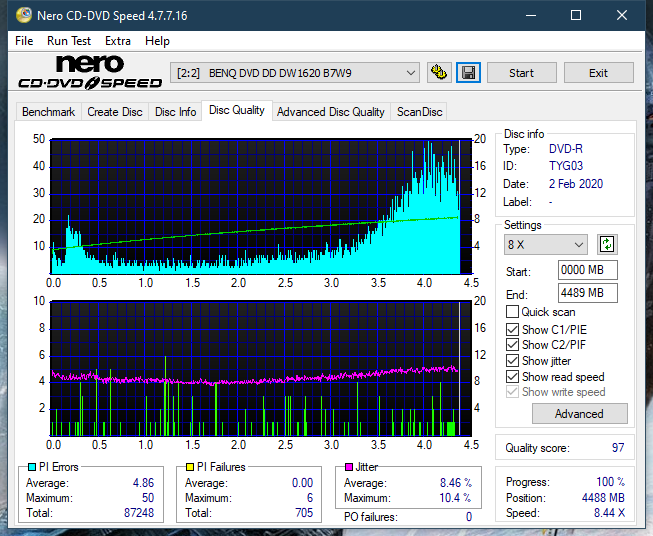
Task: Click the Exit button
Action: pyautogui.click(x=598, y=73)
